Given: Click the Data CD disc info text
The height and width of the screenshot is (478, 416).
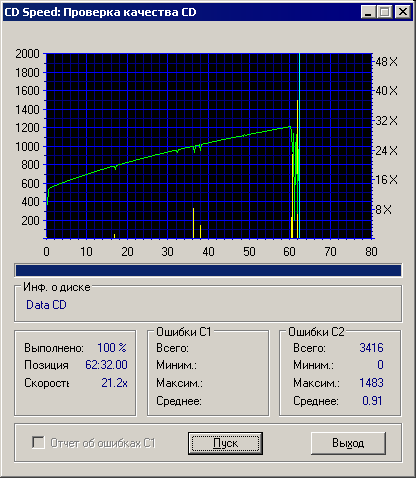Looking at the screenshot, I should 46,305.
